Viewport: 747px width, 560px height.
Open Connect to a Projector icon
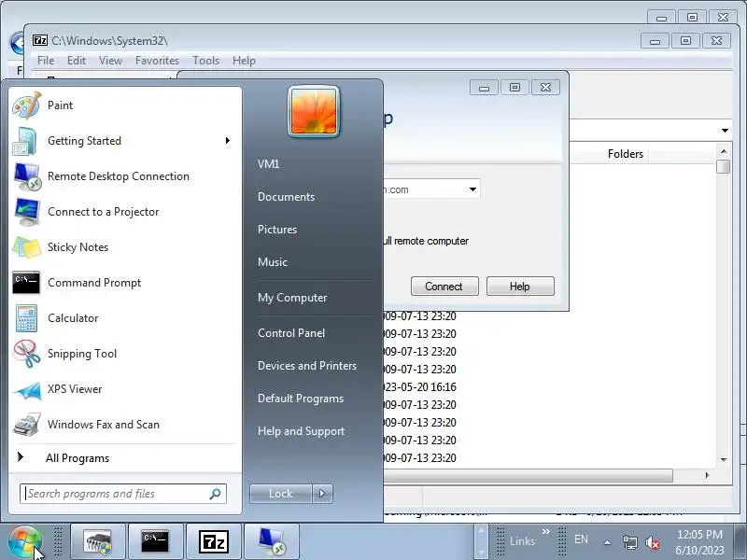coord(26,212)
